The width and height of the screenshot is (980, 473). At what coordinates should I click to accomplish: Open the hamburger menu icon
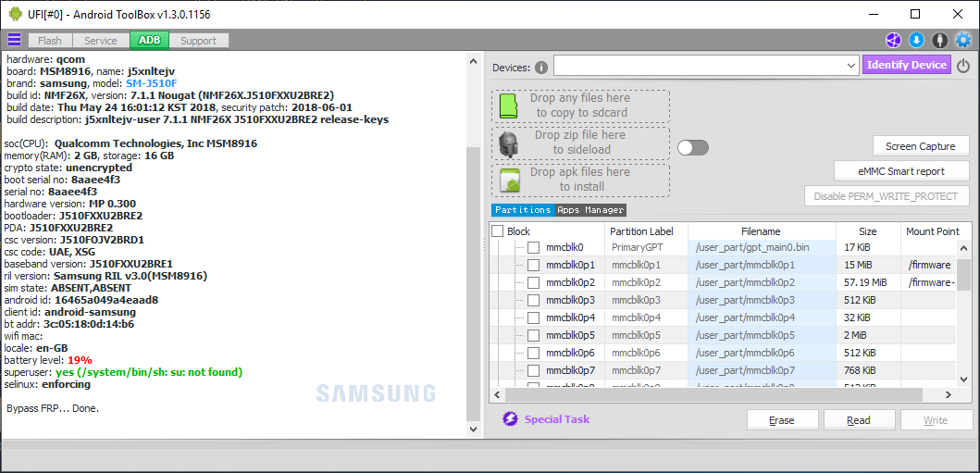[x=14, y=40]
